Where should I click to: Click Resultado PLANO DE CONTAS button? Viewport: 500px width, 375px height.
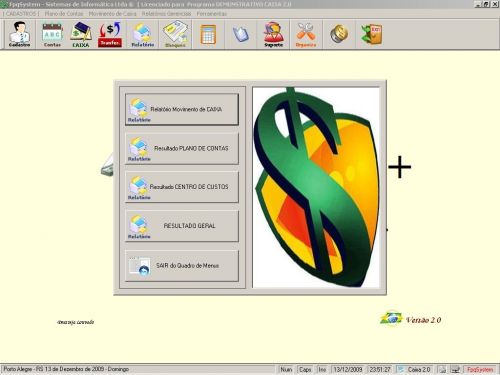[182, 148]
